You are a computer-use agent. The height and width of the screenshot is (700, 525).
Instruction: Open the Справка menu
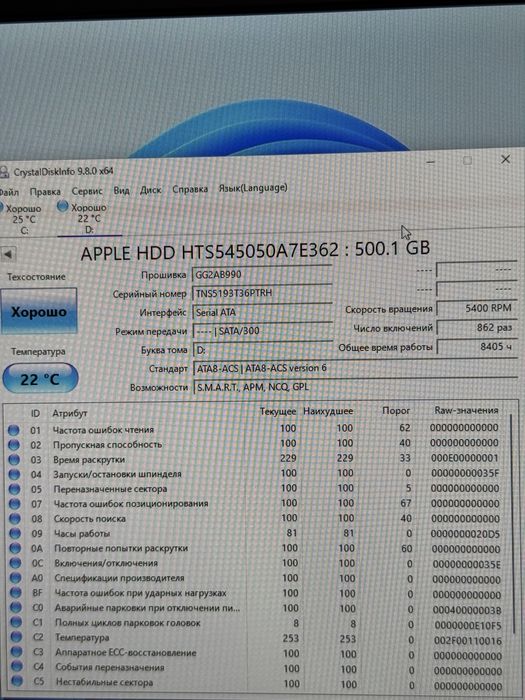190,189
